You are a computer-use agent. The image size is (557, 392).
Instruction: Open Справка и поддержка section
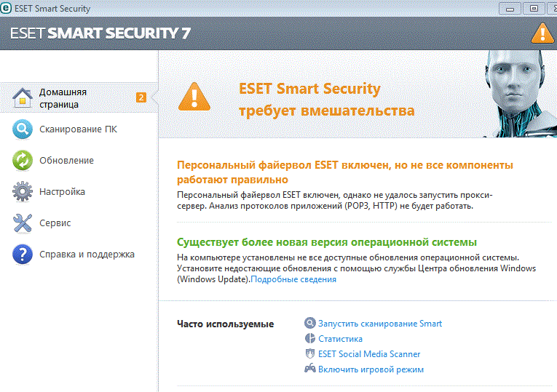(x=87, y=255)
